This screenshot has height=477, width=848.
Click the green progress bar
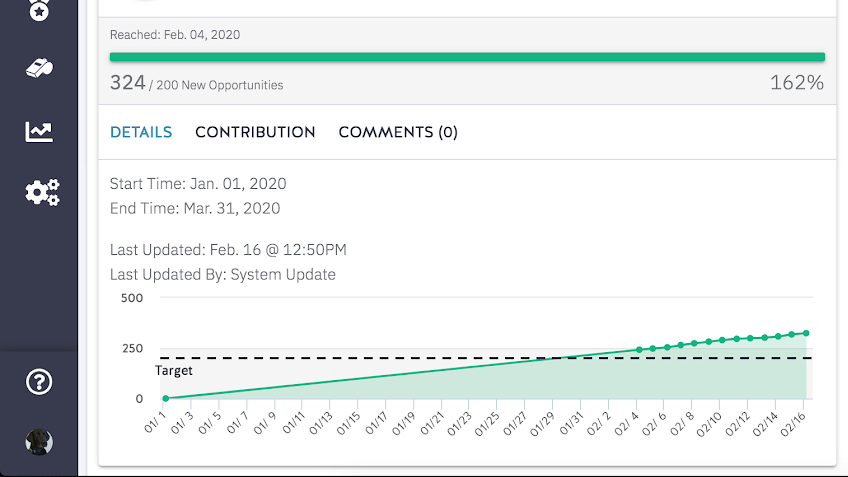pyautogui.click(x=467, y=57)
